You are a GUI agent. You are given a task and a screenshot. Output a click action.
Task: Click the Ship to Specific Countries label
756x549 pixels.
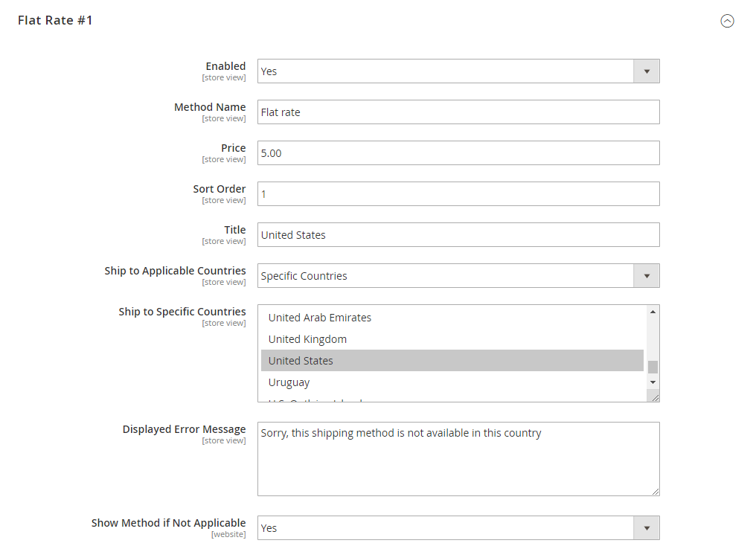(182, 312)
